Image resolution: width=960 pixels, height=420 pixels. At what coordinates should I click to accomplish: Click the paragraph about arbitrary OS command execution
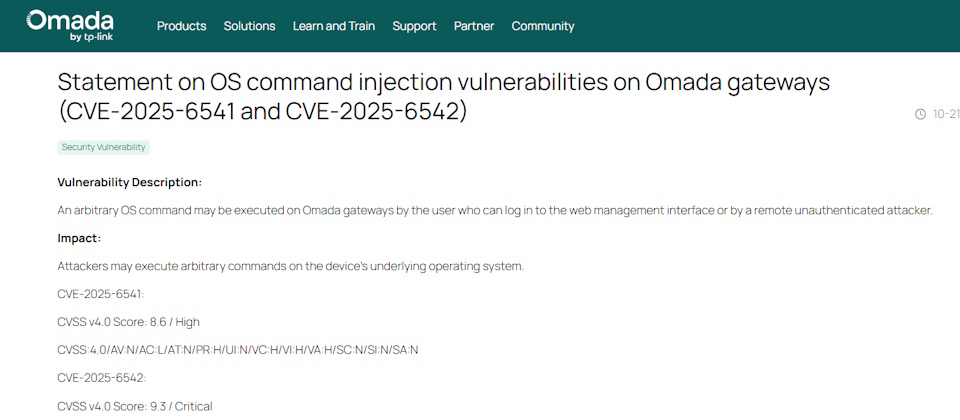click(x=494, y=210)
